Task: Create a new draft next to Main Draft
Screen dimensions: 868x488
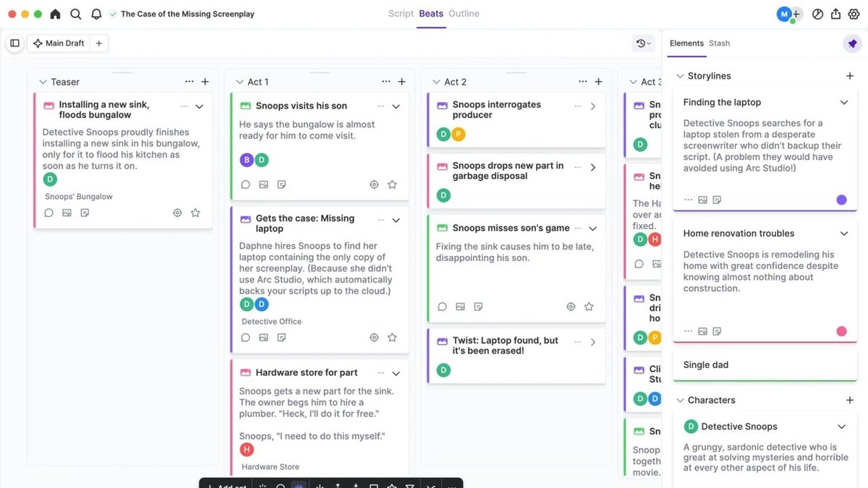Action: click(99, 43)
